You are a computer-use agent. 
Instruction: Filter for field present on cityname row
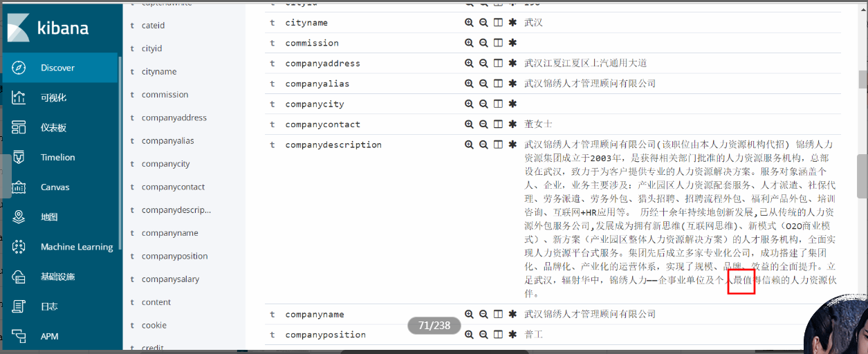(513, 22)
